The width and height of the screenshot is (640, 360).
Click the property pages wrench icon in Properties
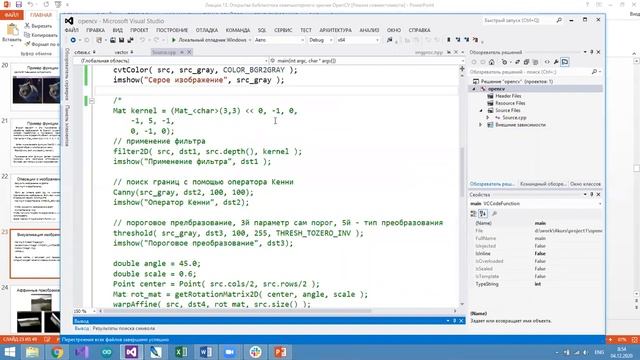[x=494, y=213]
